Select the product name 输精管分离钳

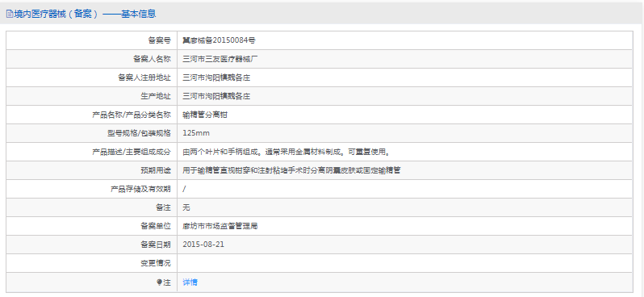coord(205,115)
